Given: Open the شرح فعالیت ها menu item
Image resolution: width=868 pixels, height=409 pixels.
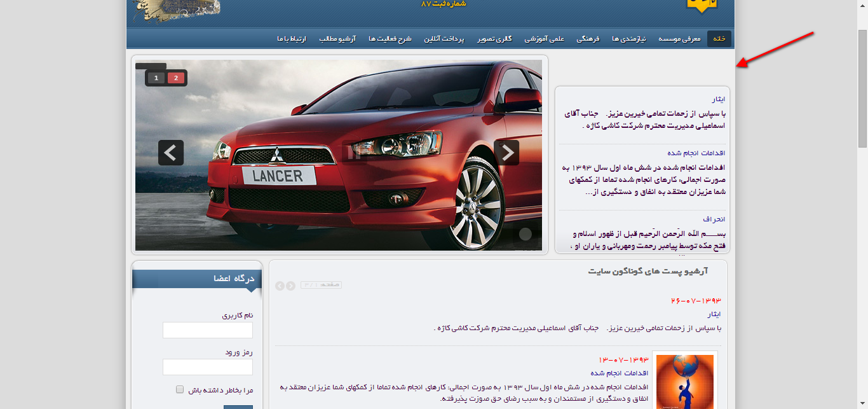Looking at the screenshot, I should coord(390,39).
